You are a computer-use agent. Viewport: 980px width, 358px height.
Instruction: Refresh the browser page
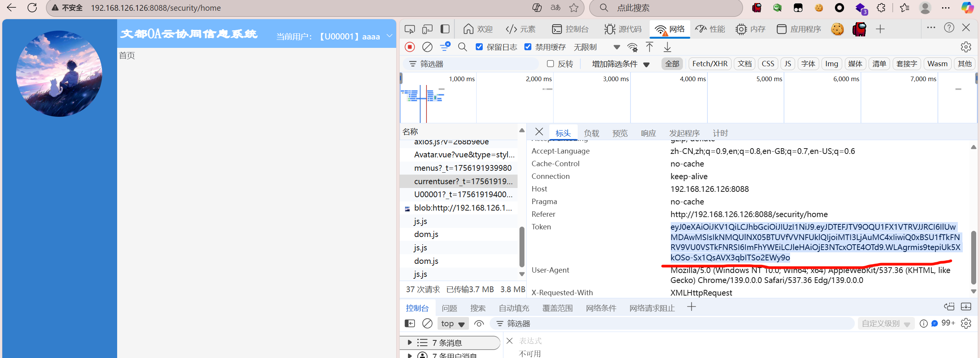32,8
